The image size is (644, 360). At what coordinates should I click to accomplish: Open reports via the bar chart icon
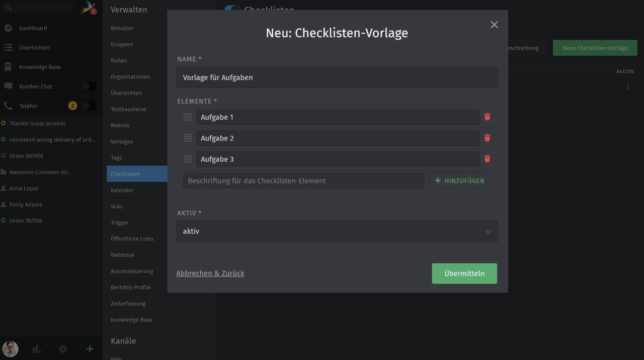pos(36,348)
